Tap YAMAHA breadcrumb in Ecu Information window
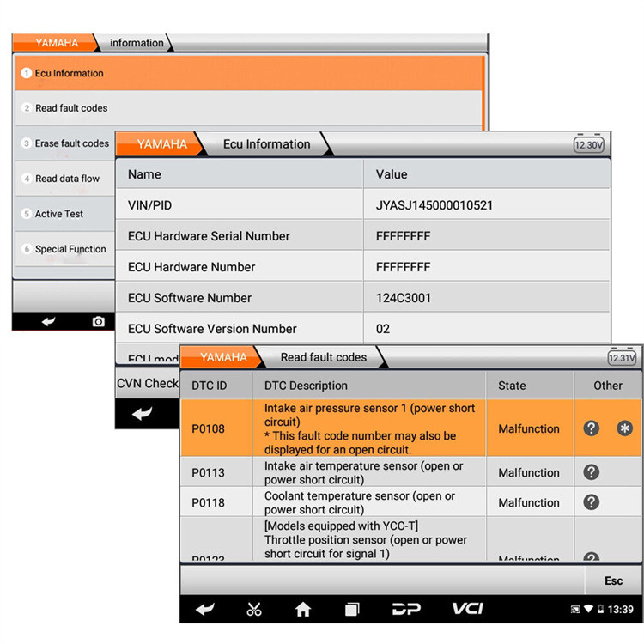644x644 pixels. click(x=160, y=144)
